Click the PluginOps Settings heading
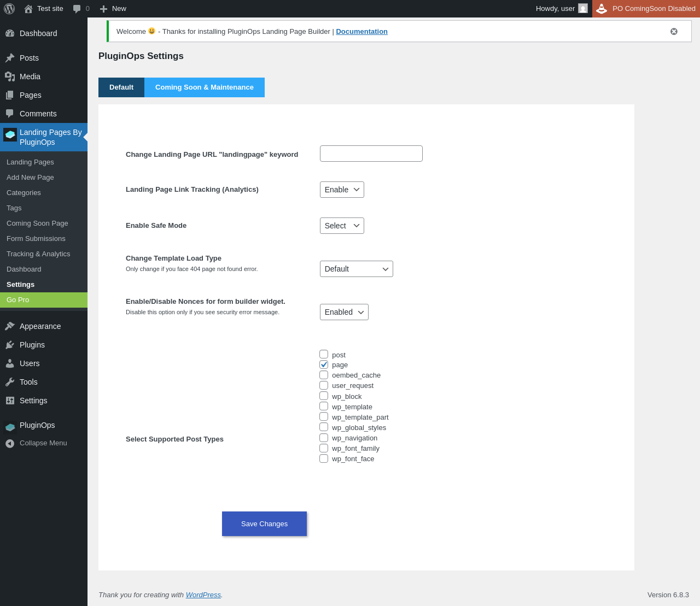The width and height of the screenshot is (700, 606). click(141, 56)
